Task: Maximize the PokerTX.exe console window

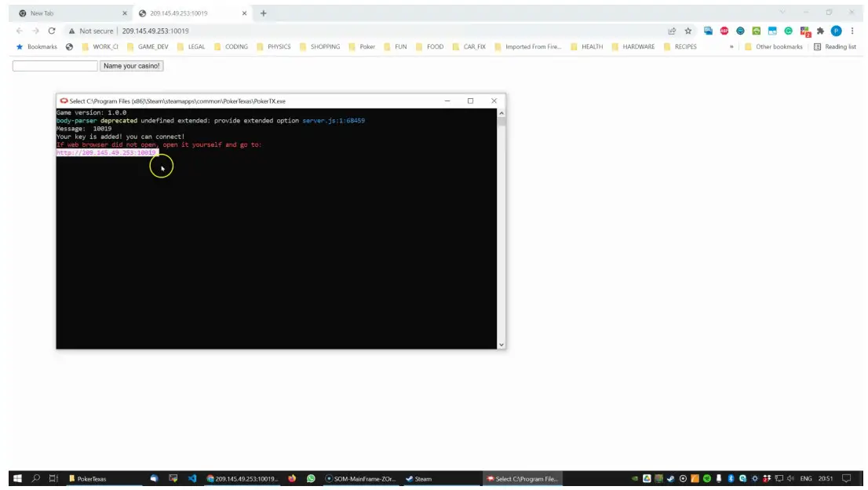Action: (x=471, y=101)
